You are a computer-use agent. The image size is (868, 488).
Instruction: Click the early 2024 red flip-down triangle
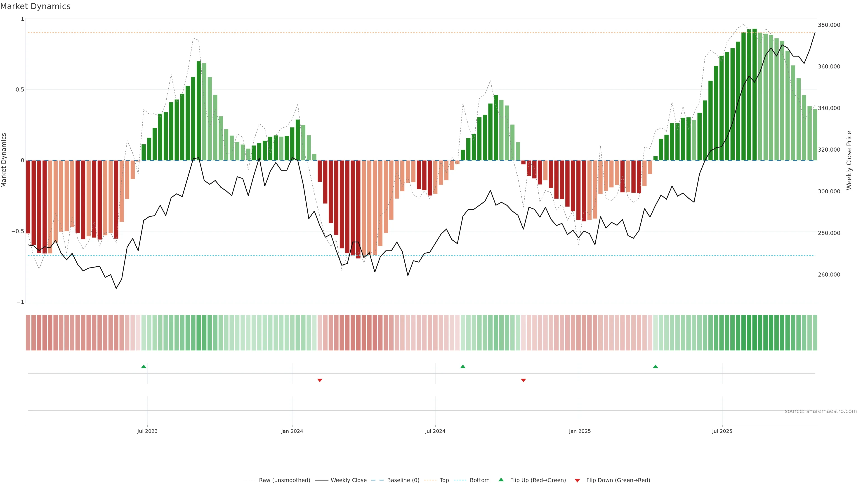click(x=320, y=380)
